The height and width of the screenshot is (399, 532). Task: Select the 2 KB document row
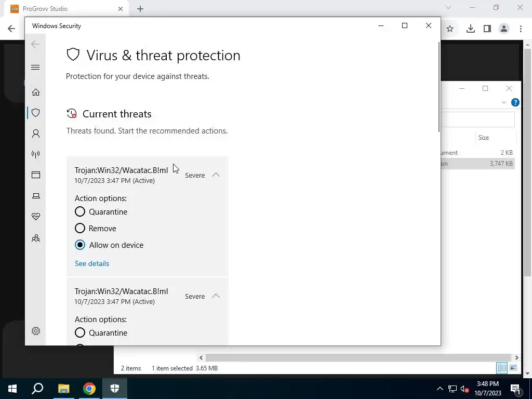coord(478,153)
